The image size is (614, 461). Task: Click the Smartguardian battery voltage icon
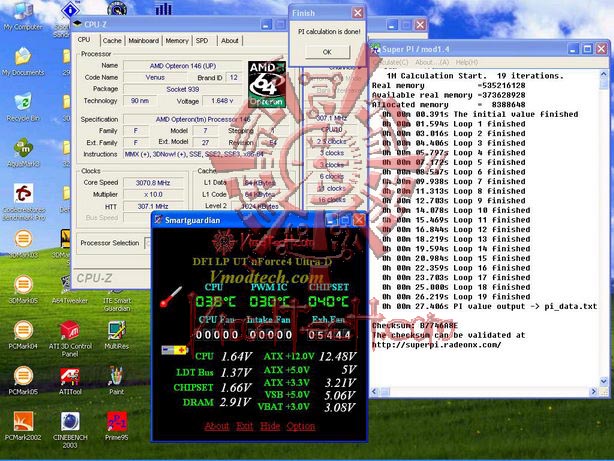tap(175, 350)
